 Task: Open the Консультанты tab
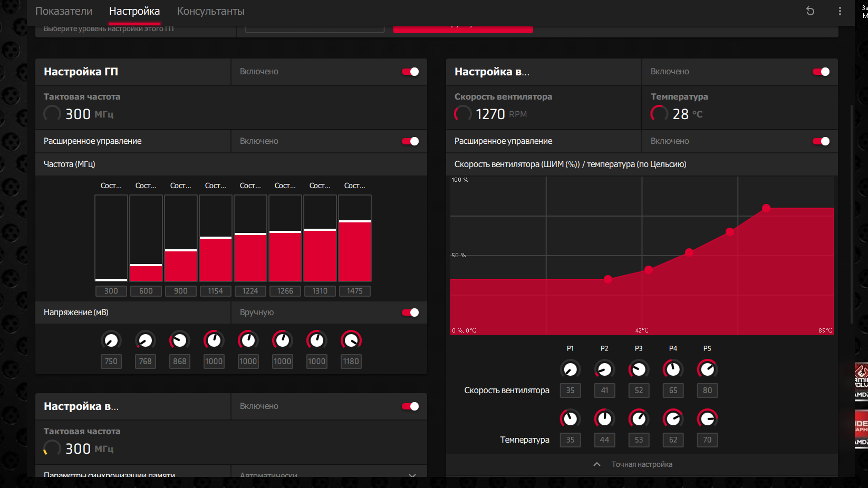[x=210, y=11]
